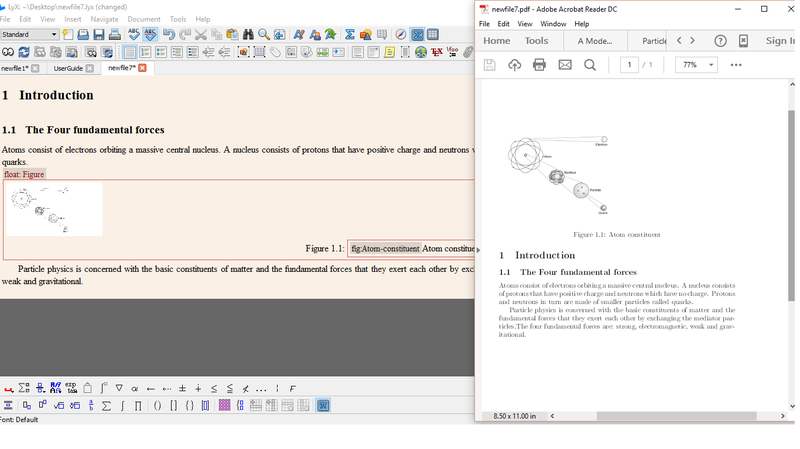This screenshot has width=800, height=449.
Task: Save the LyX document with floppy icon
Action: click(99, 34)
